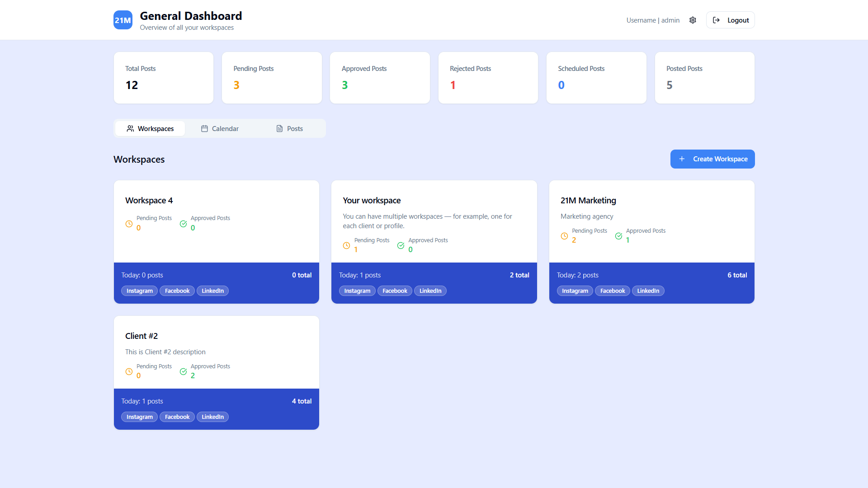Click Instagram tag in Workspace 4
This screenshot has width=868, height=488.
tap(139, 291)
